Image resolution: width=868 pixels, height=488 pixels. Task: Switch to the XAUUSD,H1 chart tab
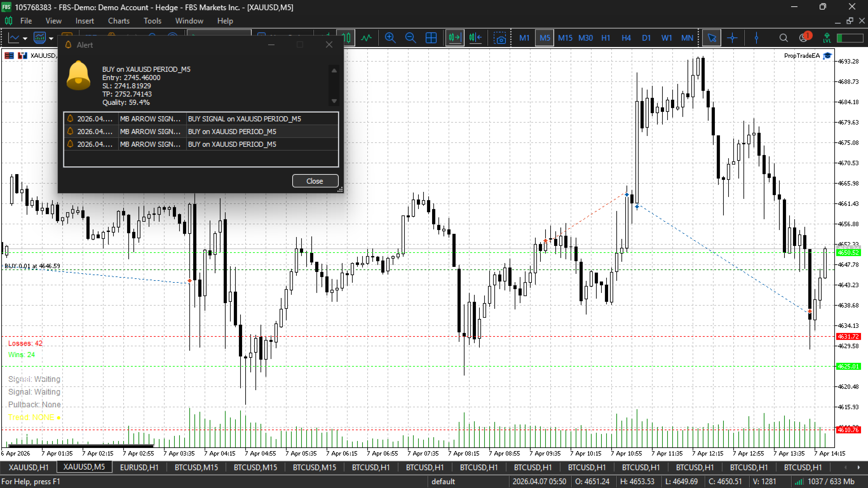(29, 468)
